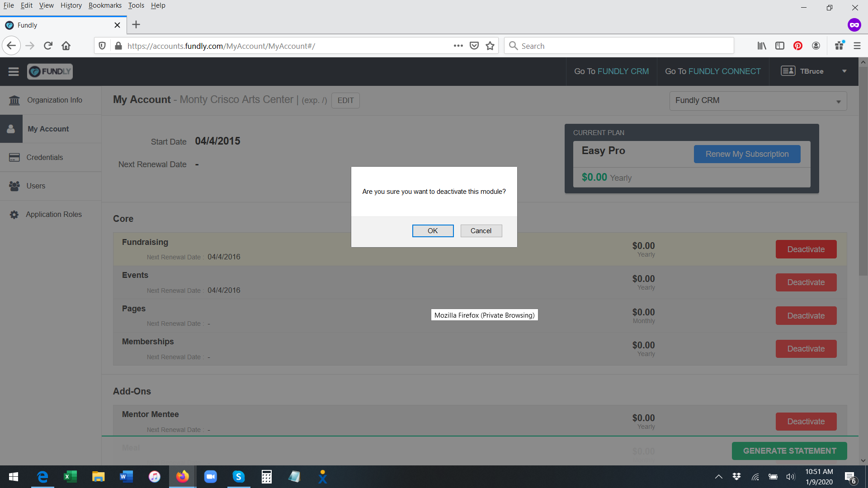Deactivate the Memberships module
This screenshot has height=488, width=868.
point(806,349)
